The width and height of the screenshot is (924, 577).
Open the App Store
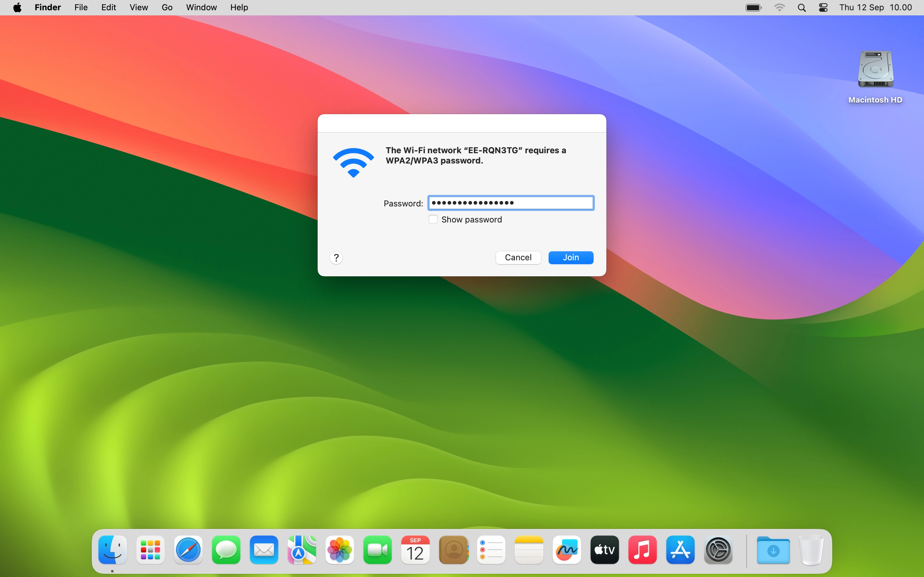point(680,550)
